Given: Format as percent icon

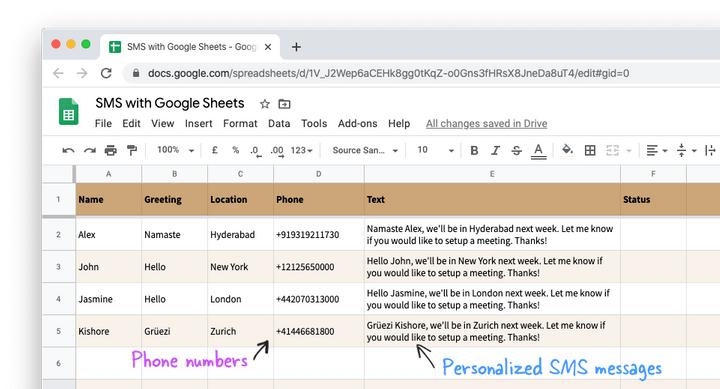Looking at the screenshot, I should tap(236, 150).
